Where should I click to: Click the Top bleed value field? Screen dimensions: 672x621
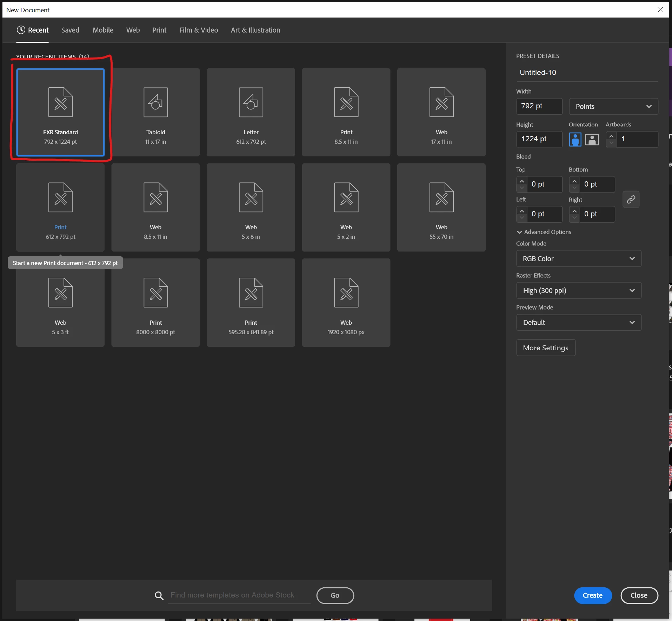pyautogui.click(x=545, y=184)
